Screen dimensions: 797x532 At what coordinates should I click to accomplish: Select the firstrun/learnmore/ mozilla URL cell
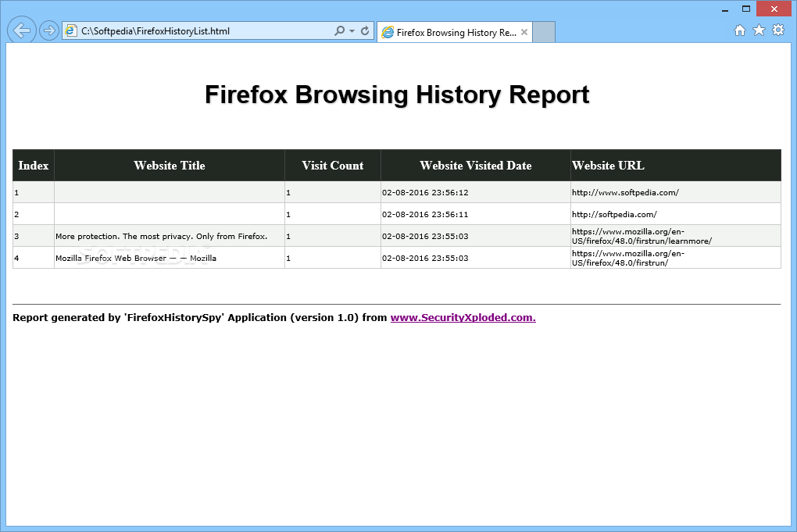pos(676,236)
